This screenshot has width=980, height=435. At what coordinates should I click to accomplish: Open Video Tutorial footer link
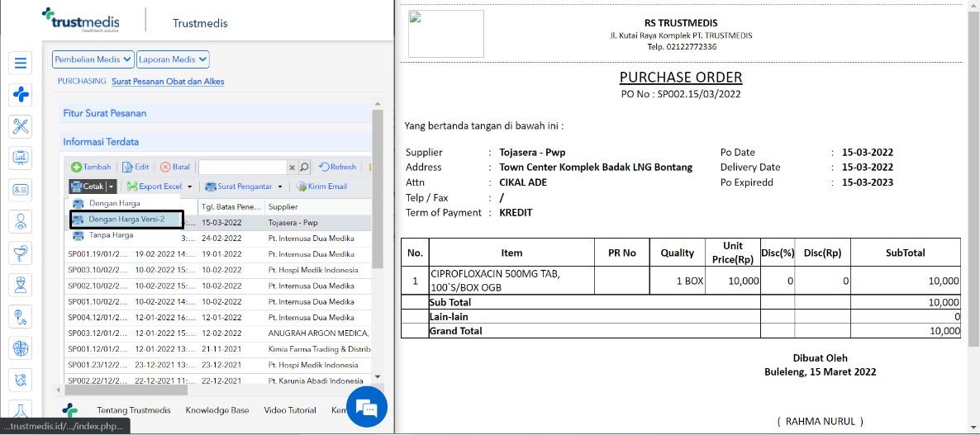tap(289, 410)
